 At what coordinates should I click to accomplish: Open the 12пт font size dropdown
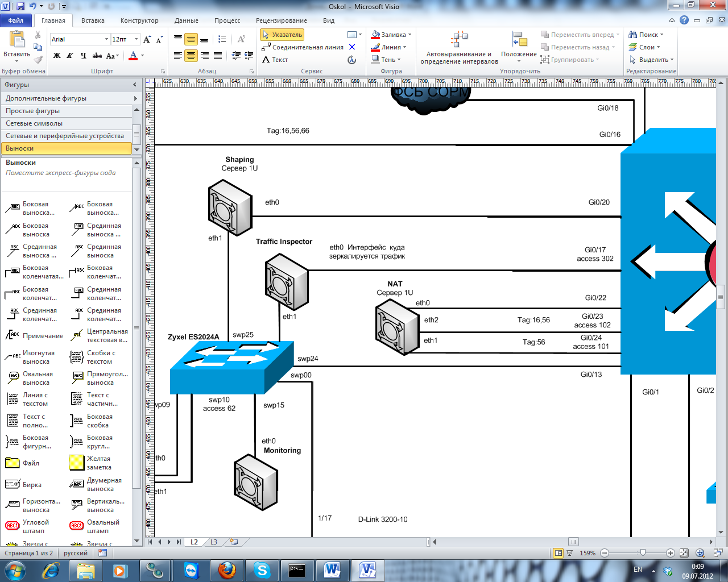[136, 39]
